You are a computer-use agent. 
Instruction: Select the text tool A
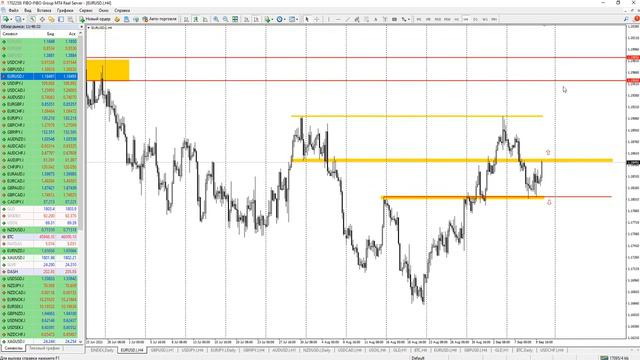(x=376, y=19)
